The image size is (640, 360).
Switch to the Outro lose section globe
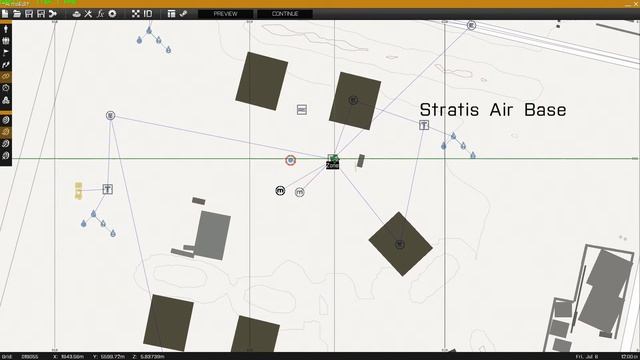tap(6, 156)
